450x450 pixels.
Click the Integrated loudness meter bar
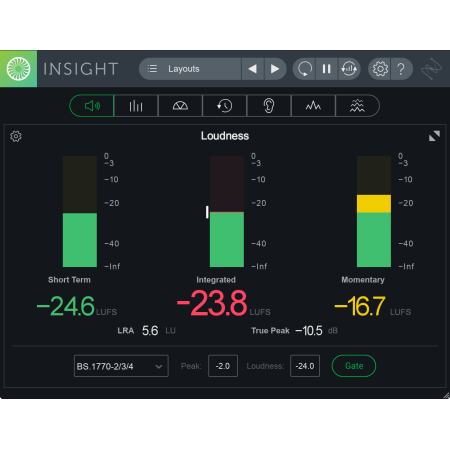click(x=227, y=211)
